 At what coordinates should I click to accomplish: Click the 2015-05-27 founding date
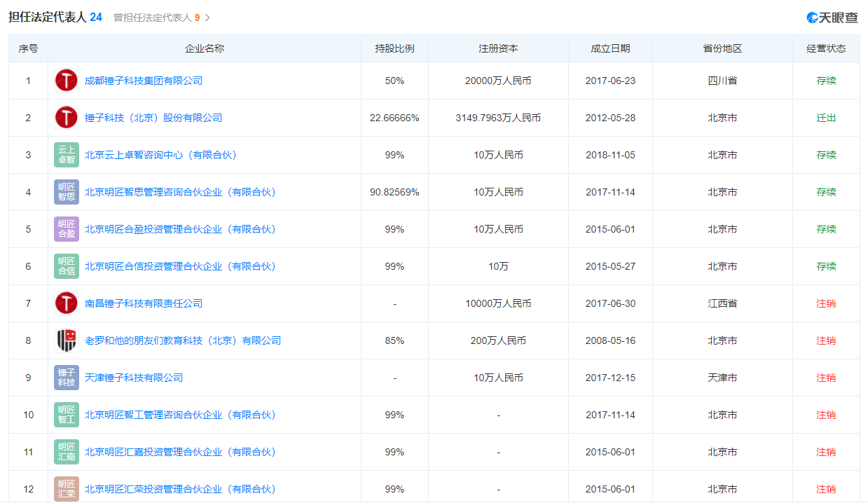(x=610, y=266)
